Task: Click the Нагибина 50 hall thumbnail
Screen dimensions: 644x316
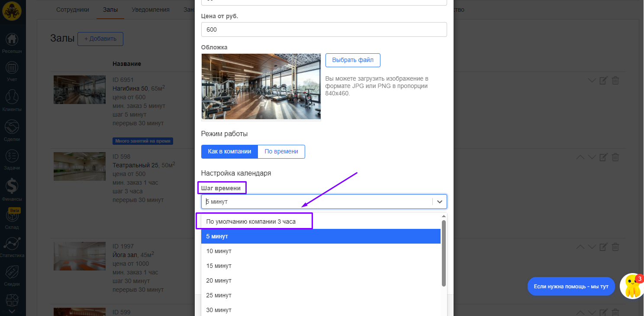Action: pyautogui.click(x=79, y=90)
